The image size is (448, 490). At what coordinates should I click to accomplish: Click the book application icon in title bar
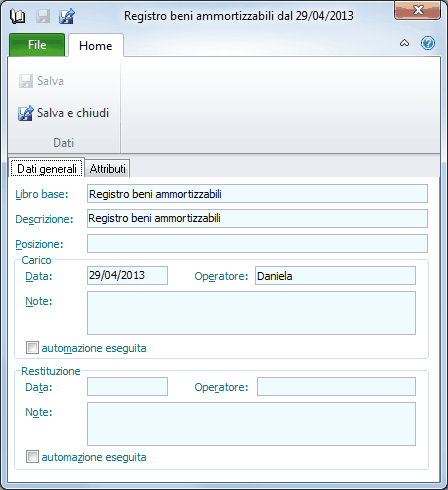pos(17,16)
